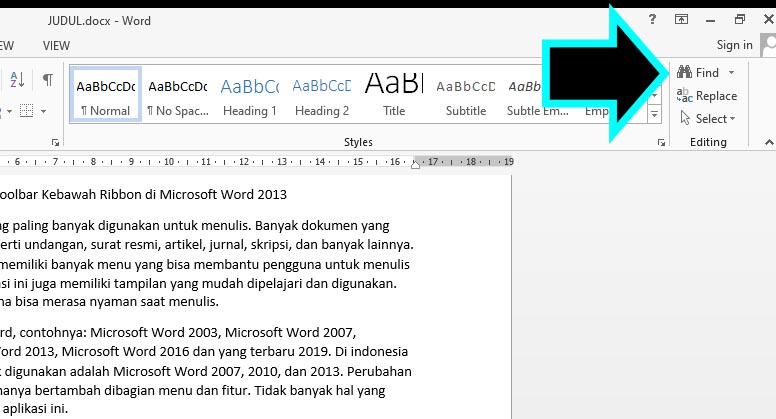Screen dimensions: 776x419
Task: Expand the Borders dropdown arrow
Action: point(43,111)
